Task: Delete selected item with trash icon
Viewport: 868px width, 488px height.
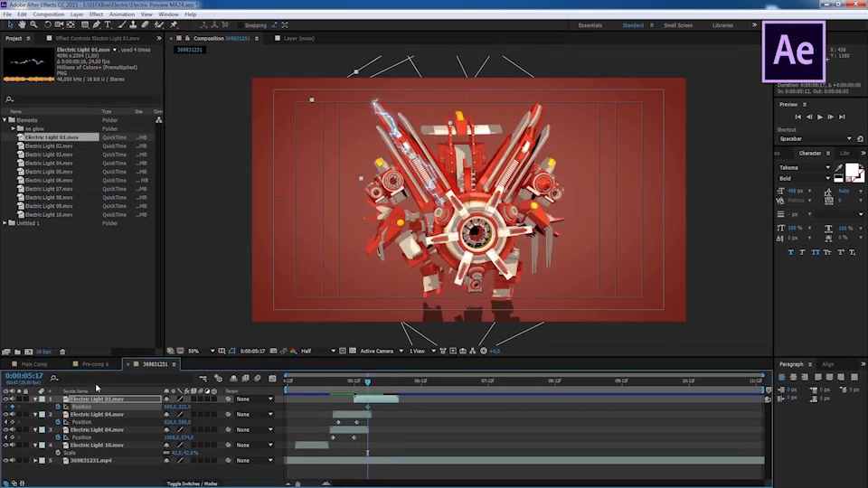Action: pyautogui.click(x=62, y=352)
